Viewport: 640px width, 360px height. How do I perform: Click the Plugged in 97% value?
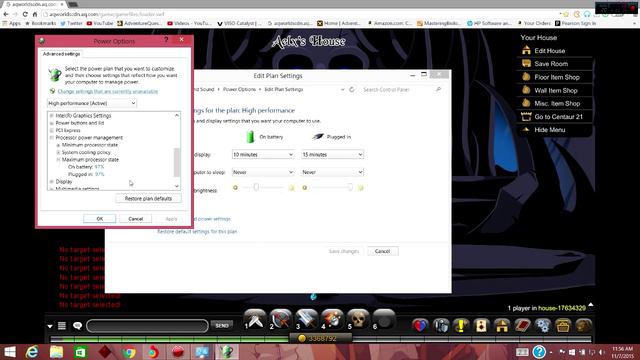(99, 174)
